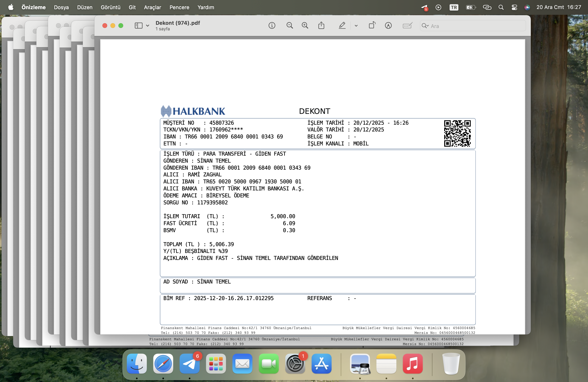The width and height of the screenshot is (588, 382).
Task: Open the inspector info button
Action: 272,25
